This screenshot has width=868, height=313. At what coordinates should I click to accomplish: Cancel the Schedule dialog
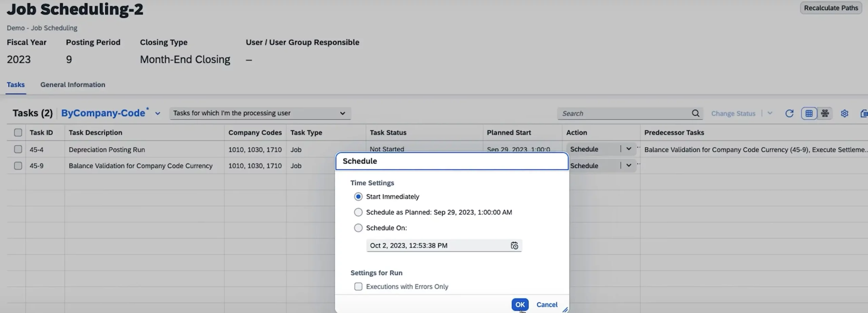(547, 305)
